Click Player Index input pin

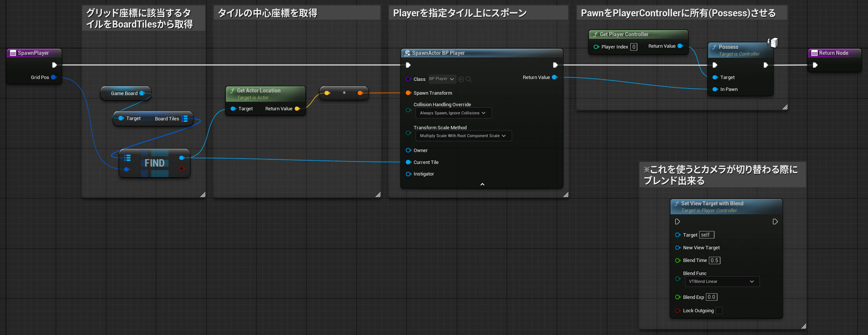pyautogui.click(x=596, y=47)
